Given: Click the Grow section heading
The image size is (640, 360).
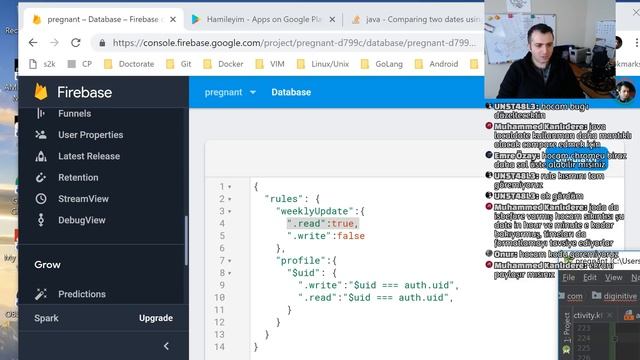Looking at the screenshot, I should coord(47,264).
